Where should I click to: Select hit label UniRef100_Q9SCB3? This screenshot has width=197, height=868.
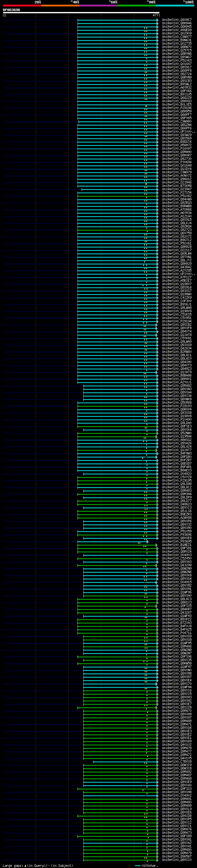[x=177, y=81]
